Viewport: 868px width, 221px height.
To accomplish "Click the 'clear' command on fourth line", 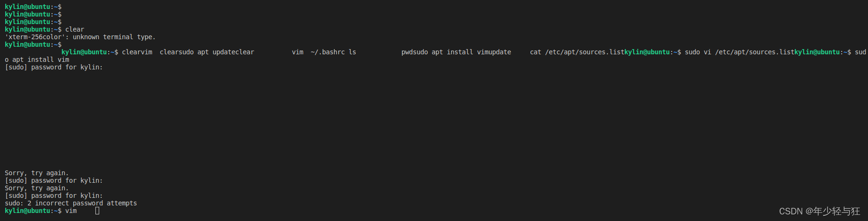I will 75,29.
